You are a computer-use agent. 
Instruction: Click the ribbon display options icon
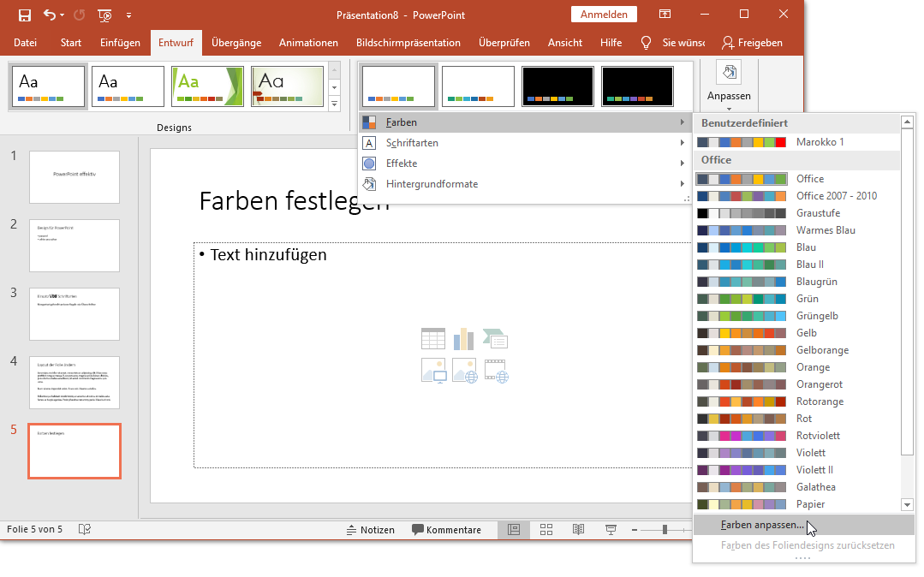click(665, 15)
